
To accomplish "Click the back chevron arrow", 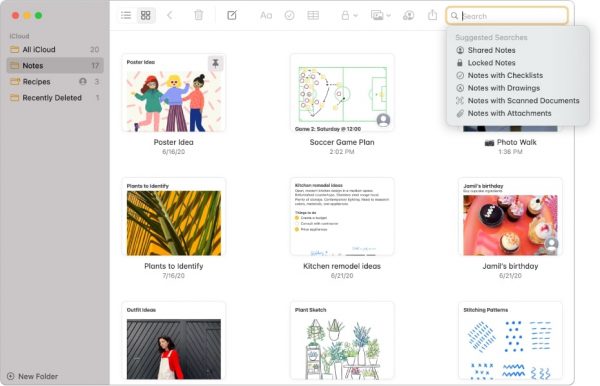I will tap(170, 15).
